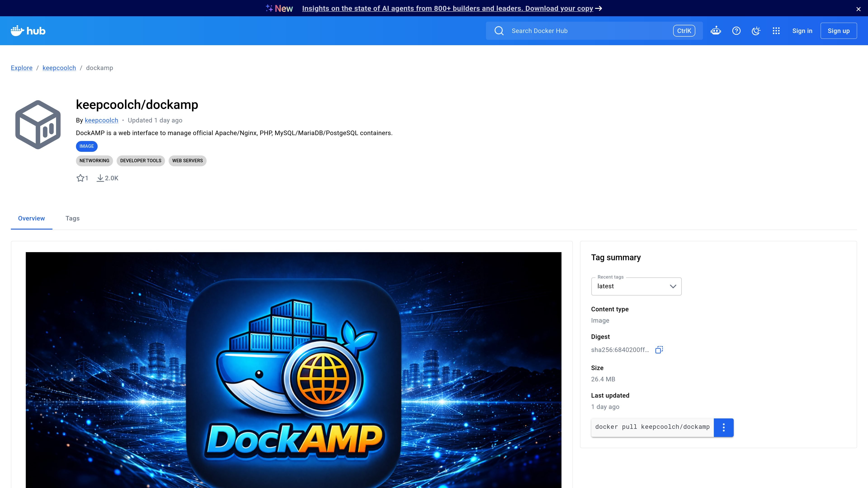The height and width of the screenshot is (488, 868).
Task: Click the DockAMP banner image
Action: click(293, 370)
